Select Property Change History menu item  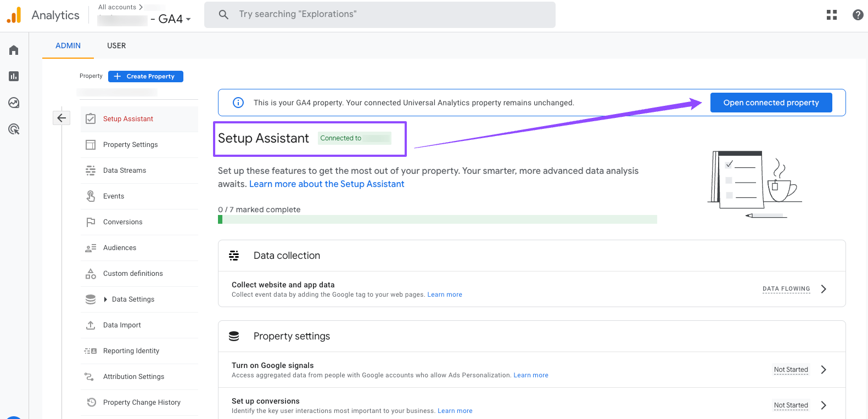(x=139, y=403)
